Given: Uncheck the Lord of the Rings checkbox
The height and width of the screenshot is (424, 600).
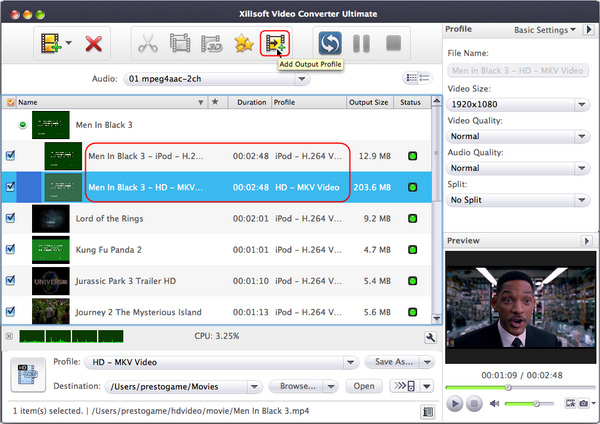Looking at the screenshot, I should 10,218.
